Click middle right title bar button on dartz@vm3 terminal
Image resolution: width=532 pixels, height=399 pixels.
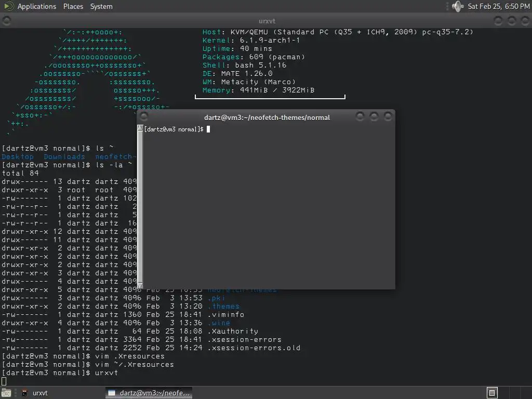click(374, 117)
